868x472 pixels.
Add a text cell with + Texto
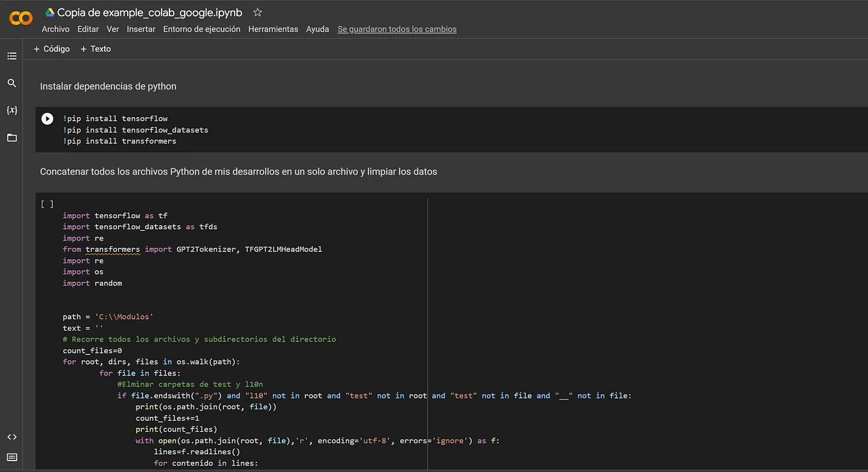(95, 49)
